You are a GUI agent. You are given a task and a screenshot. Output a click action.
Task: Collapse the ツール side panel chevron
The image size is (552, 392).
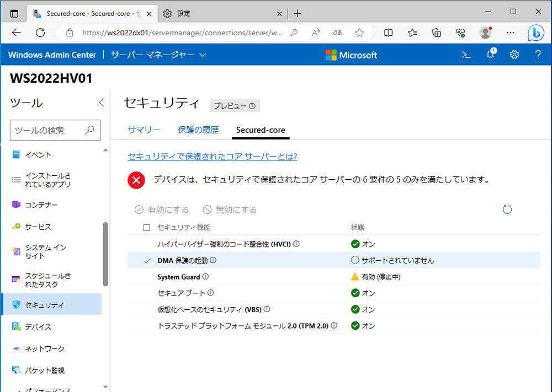coord(102,103)
